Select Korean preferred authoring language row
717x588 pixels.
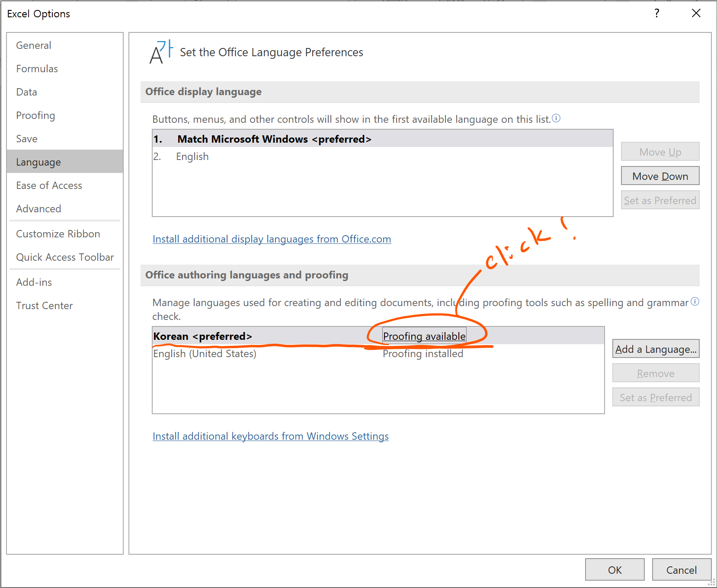(378, 336)
